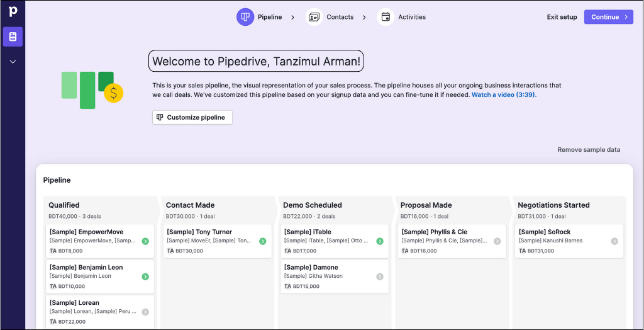Screen dimensions: 644x330
Task: Click BDT40,000 · 3 deals summary
Action: click(x=75, y=217)
